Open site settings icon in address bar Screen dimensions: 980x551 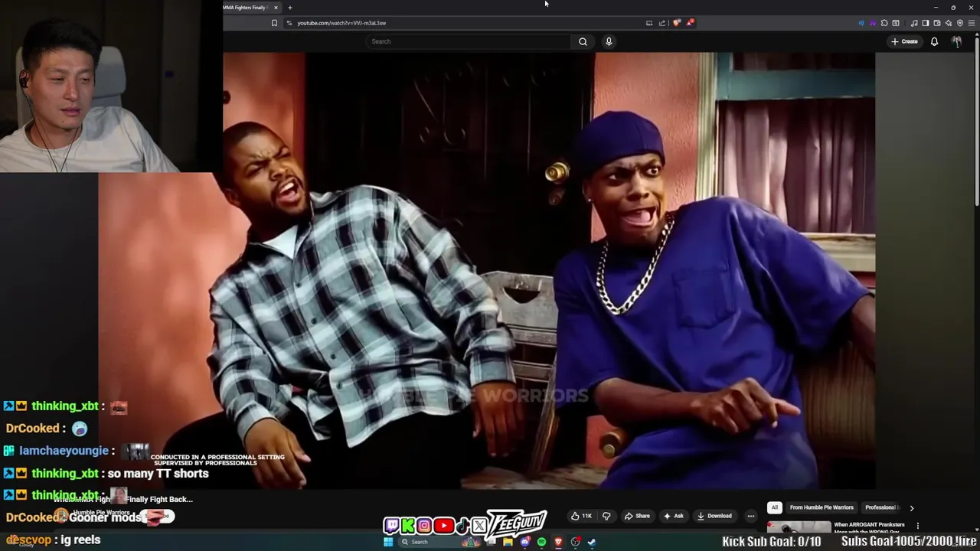point(289,23)
